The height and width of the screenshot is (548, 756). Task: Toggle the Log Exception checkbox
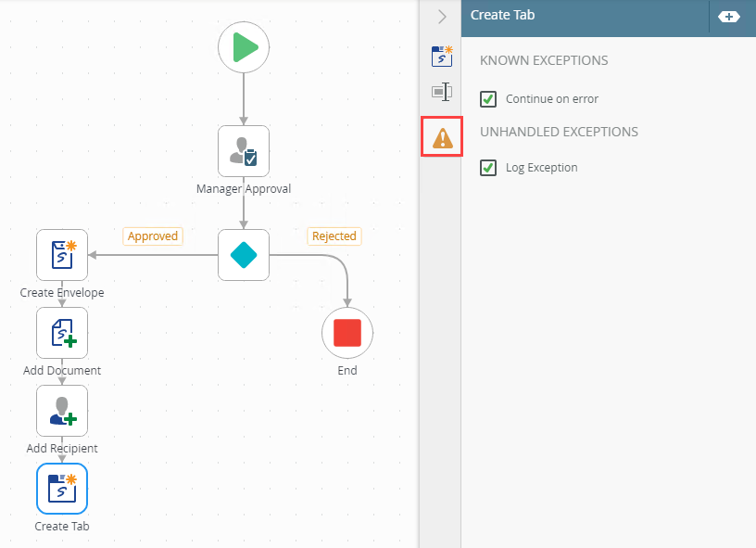pos(488,168)
